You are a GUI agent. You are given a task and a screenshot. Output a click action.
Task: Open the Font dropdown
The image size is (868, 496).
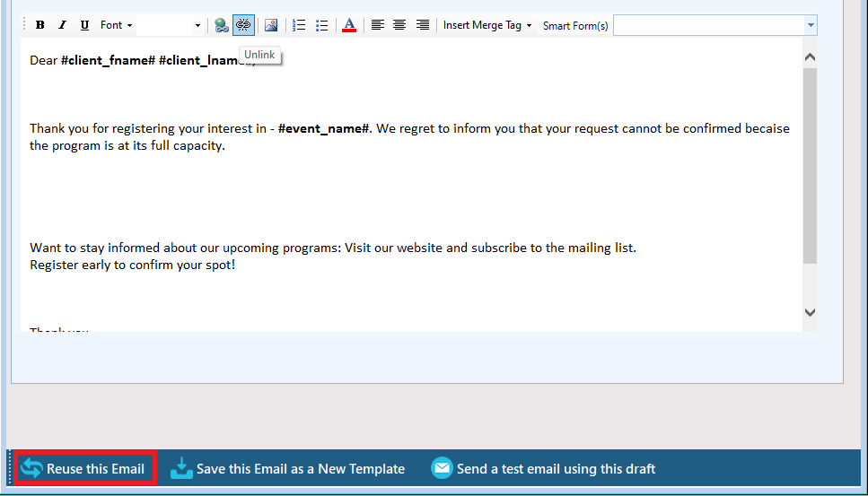pyautogui.click(x=116, y=25)
